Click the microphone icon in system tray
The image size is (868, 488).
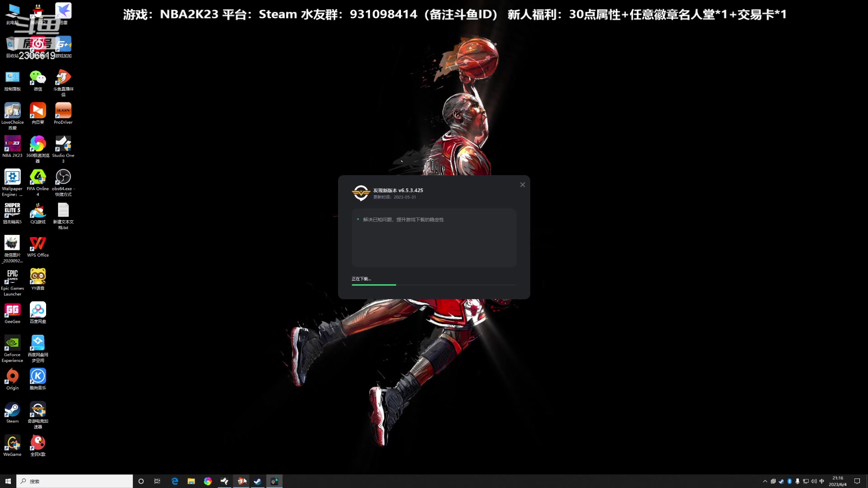797,481
